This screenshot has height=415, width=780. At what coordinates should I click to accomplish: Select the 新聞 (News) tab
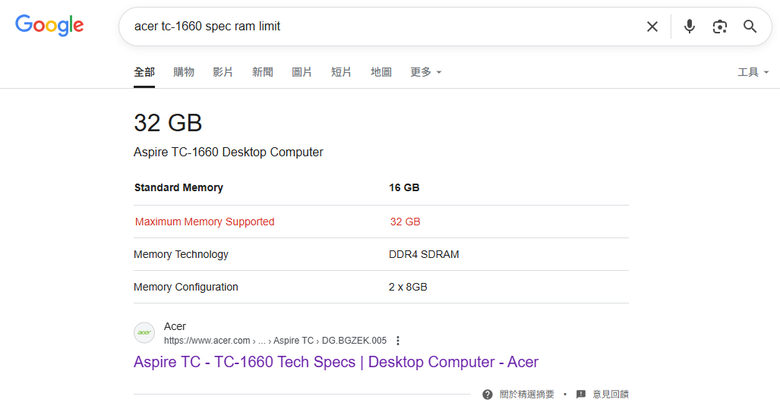pos(262,72)
